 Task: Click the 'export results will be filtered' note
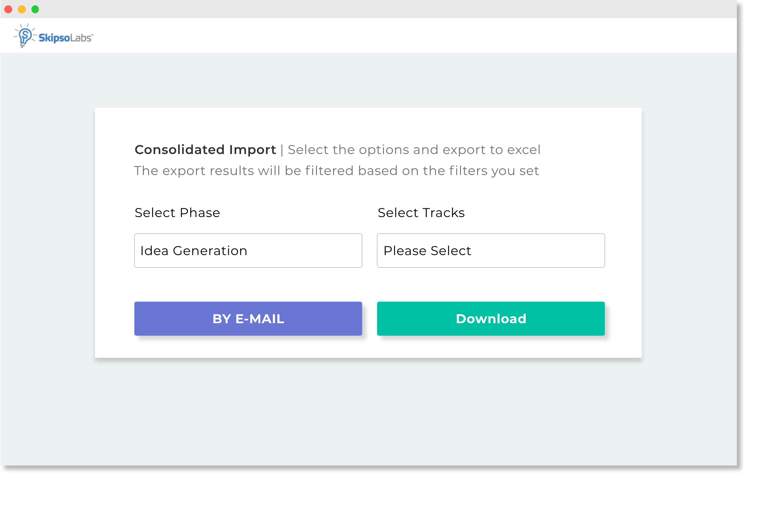[x=336, y=171]
